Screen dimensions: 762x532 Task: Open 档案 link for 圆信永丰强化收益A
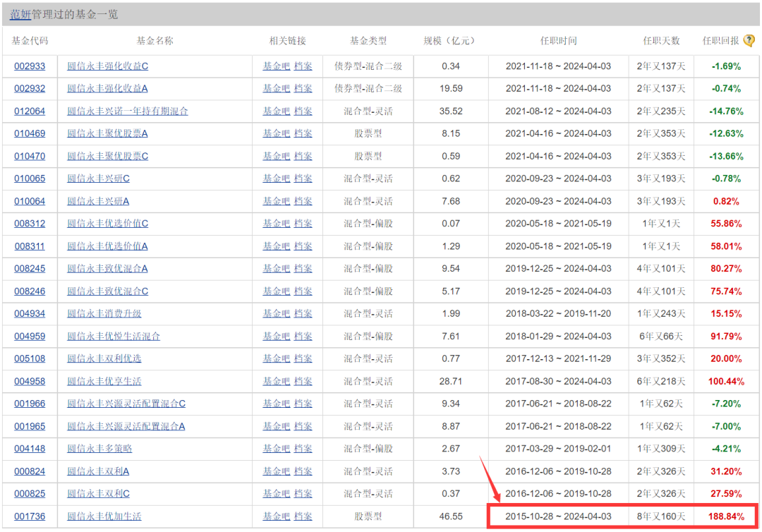coord(303,88)
